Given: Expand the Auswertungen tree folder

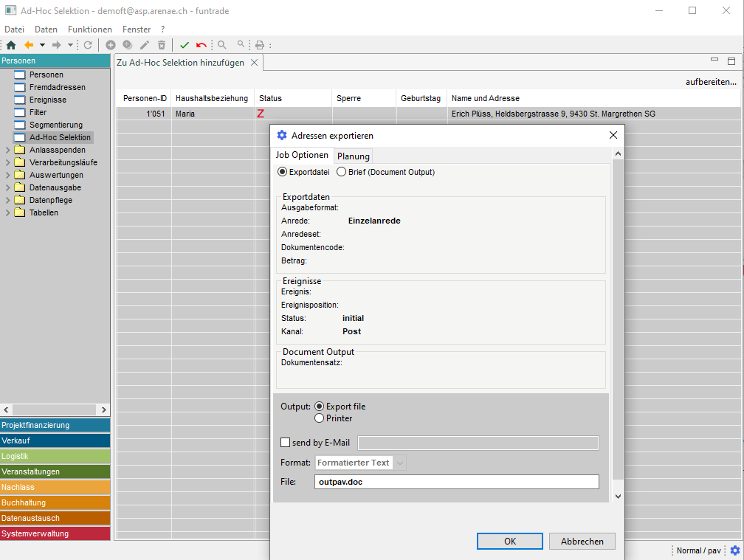Looking at the screenshot, I should coord(8,175).
